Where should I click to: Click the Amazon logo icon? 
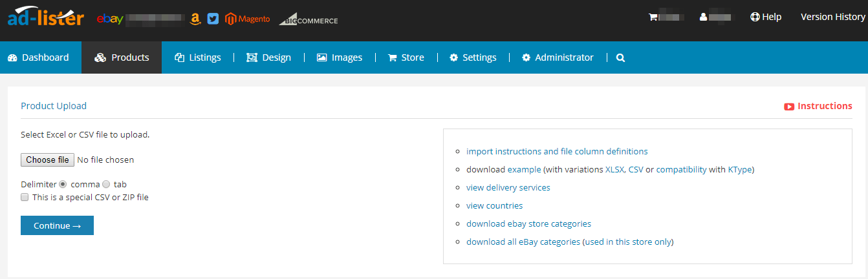point(195,19)
